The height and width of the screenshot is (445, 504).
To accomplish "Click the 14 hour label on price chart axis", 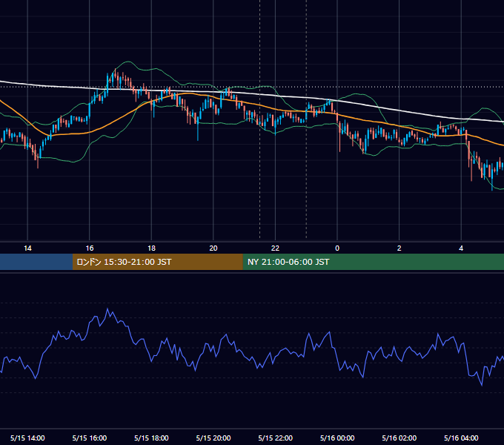I will [27, 248].
